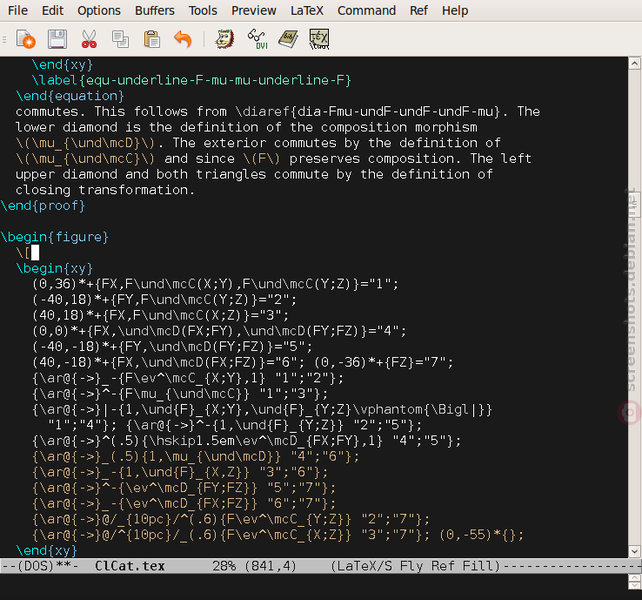Open the Buffers menu

pos(155,10)
